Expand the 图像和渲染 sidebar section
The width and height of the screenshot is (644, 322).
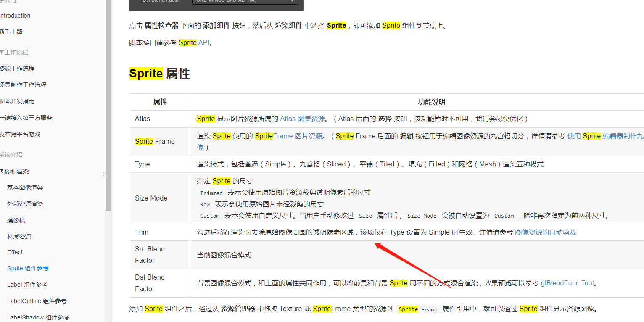coord(14,171)
